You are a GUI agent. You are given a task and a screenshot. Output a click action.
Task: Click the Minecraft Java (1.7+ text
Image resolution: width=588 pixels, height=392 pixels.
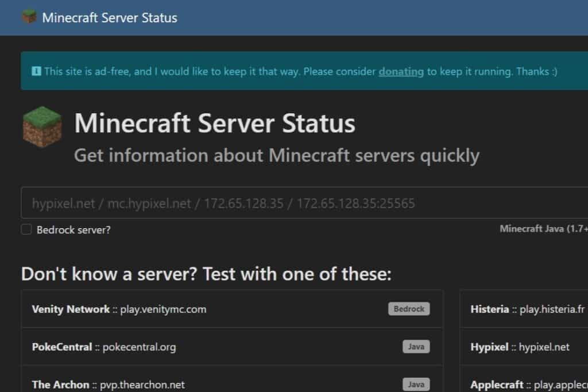coord(544,229)
